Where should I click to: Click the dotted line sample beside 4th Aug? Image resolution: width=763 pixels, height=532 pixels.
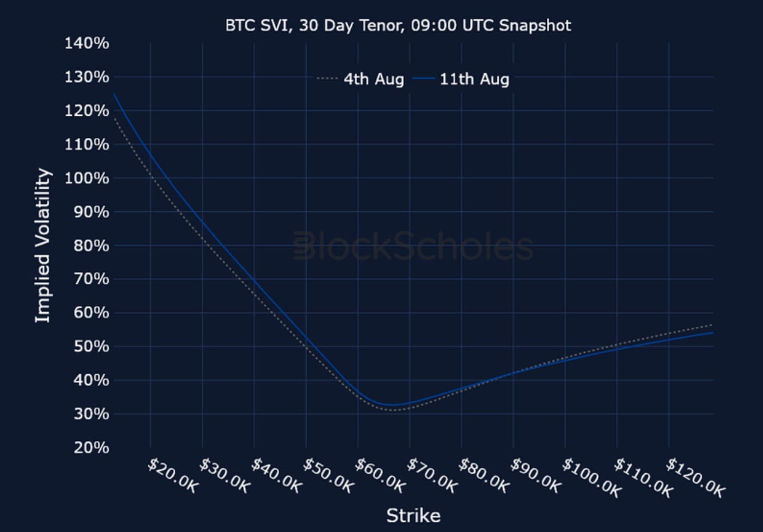point(327,79)
